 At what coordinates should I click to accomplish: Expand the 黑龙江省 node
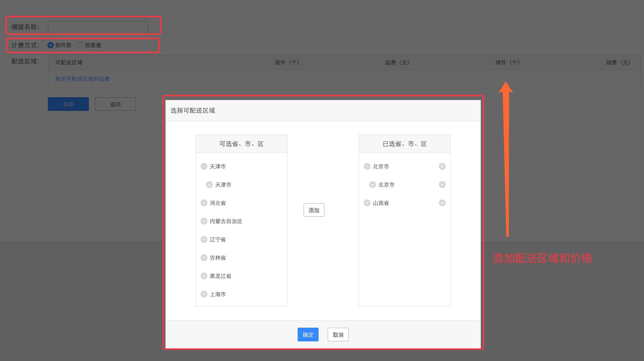[x=204, y=276]
